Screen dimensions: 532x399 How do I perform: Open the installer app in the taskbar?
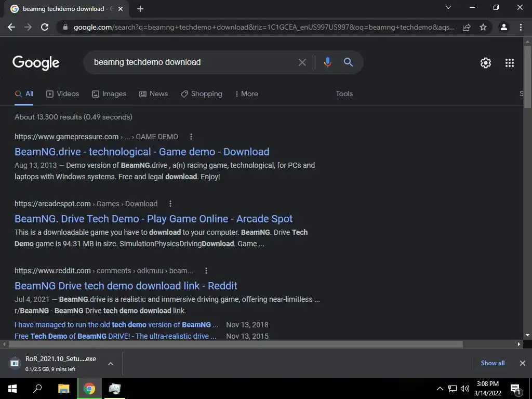[x=115, y=389]
